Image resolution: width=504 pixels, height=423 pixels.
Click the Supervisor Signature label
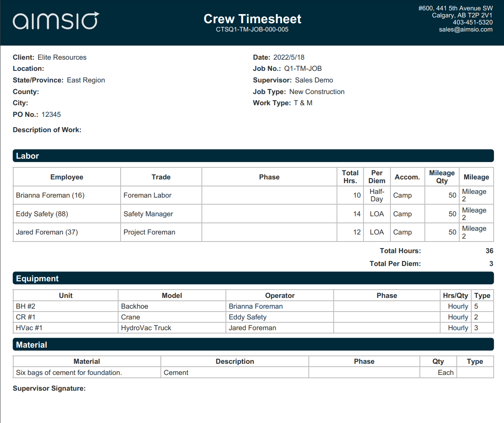(49, 388)
